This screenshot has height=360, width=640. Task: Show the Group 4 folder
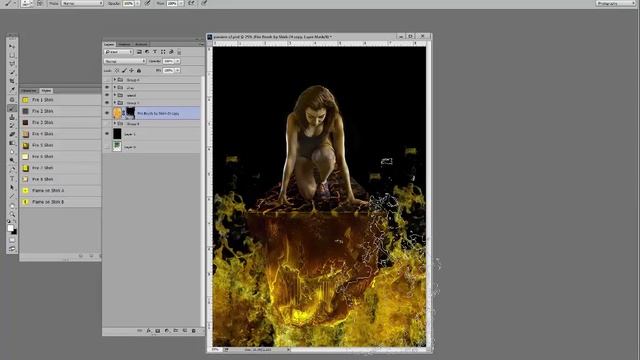click(x=107, y=80)
